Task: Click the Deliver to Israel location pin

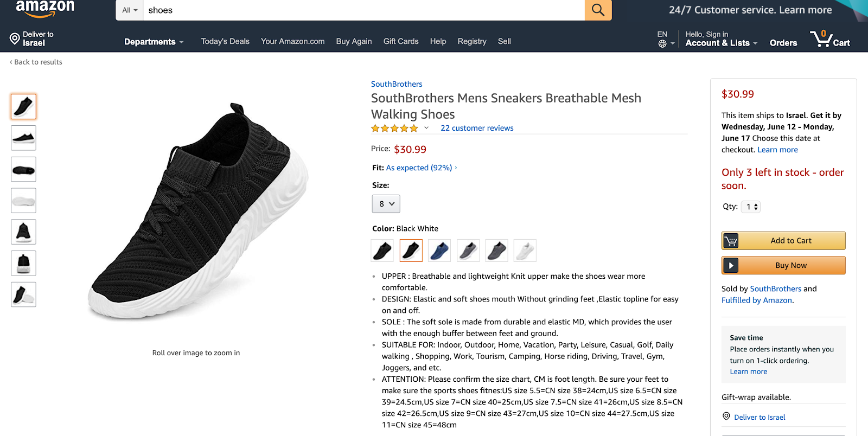Action: [15, 39]
